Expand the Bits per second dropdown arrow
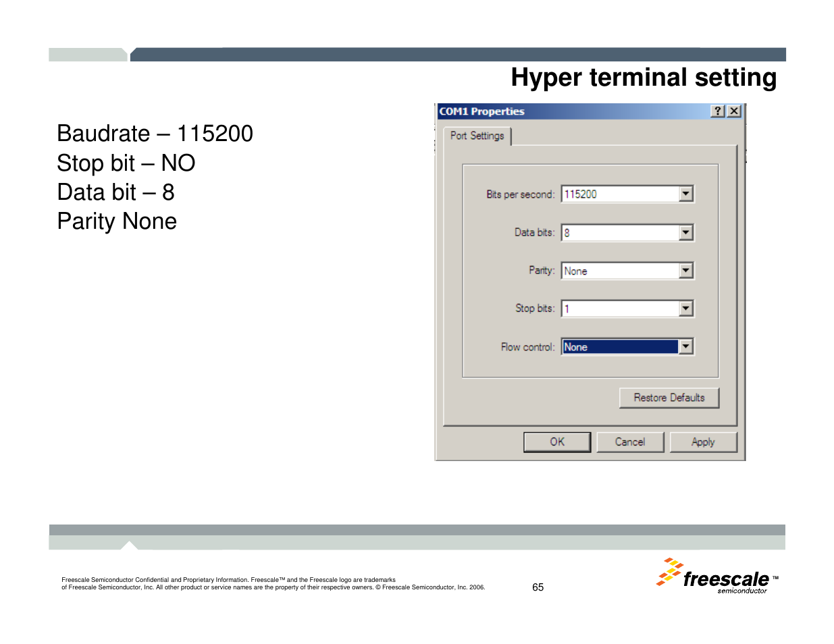This screenshot has width=834, height=644. coord(686,194)
